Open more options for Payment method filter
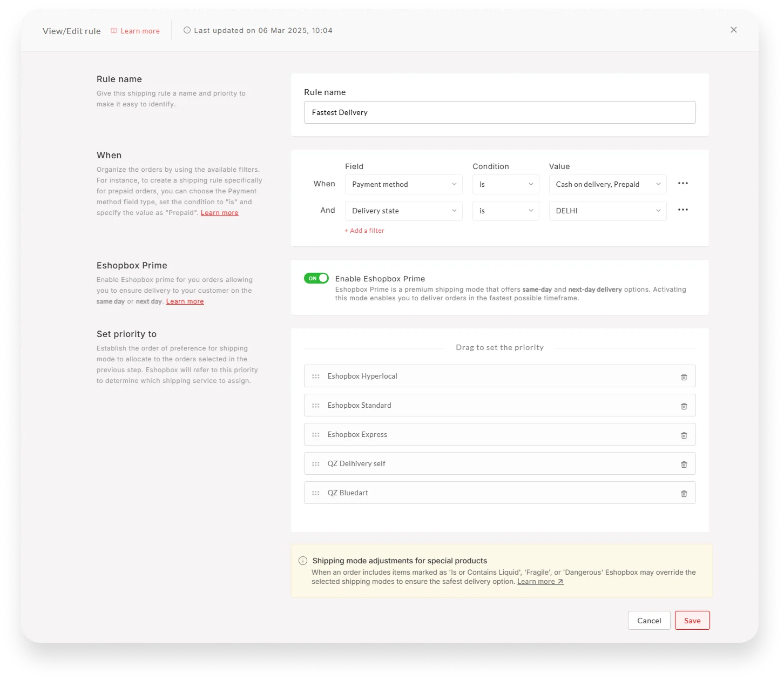 point(683,184)
